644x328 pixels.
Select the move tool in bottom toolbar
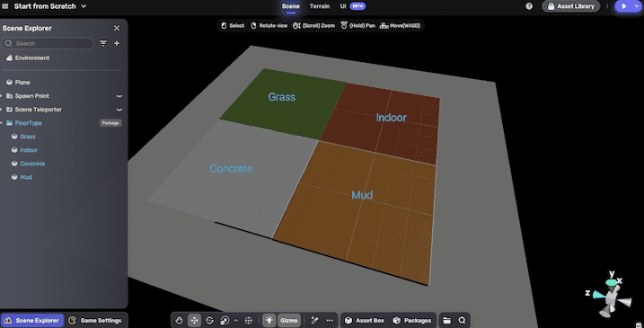pyautogui.click(x=194, y=320)
